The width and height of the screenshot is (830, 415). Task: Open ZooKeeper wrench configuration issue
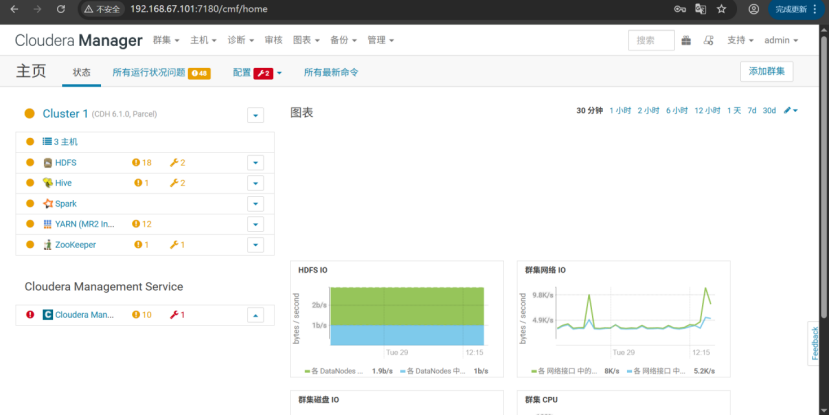tap(177, 245)
